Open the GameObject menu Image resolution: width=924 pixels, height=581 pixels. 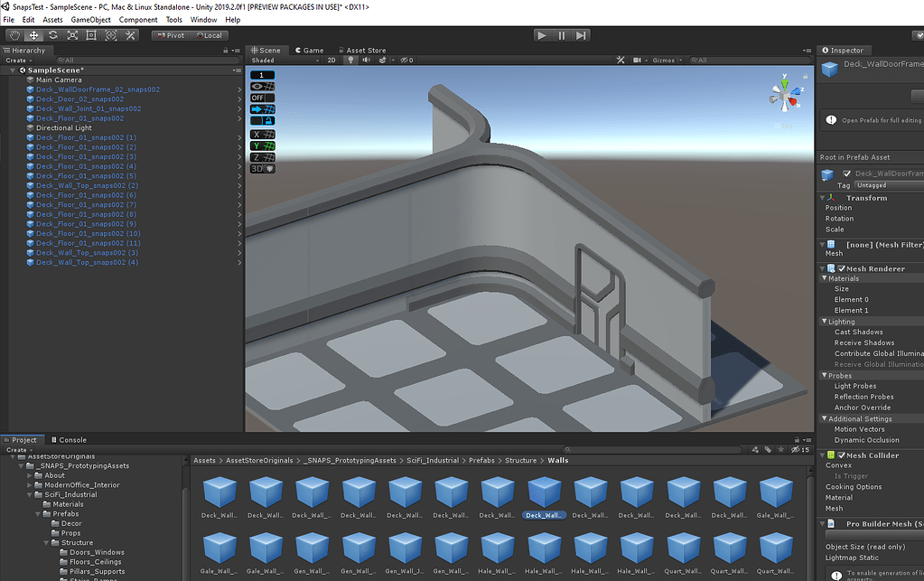(x=90, y=19)
